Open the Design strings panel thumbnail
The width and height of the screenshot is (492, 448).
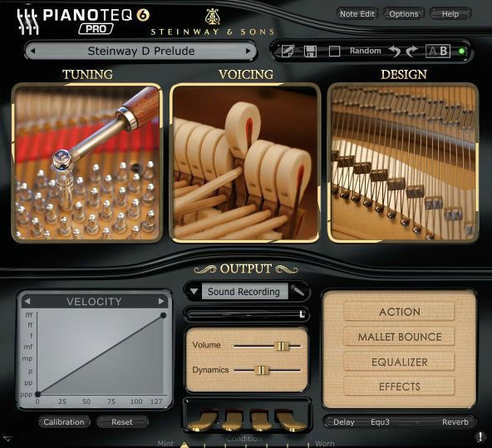pos(403,163)
